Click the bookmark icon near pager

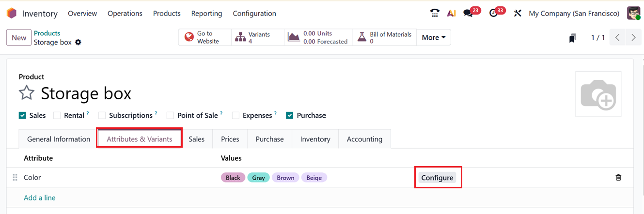click(x=573, y=38)
